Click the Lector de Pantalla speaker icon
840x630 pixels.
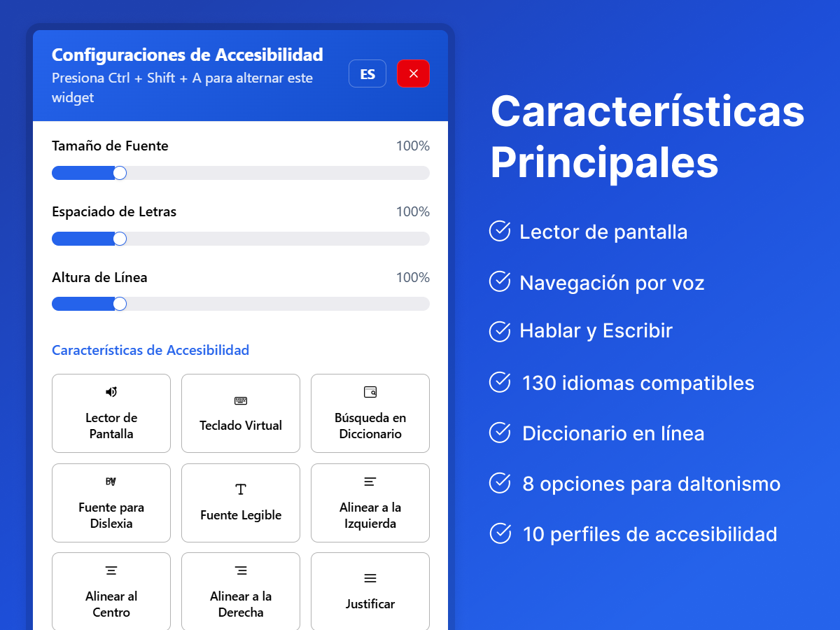coord(111,392)
